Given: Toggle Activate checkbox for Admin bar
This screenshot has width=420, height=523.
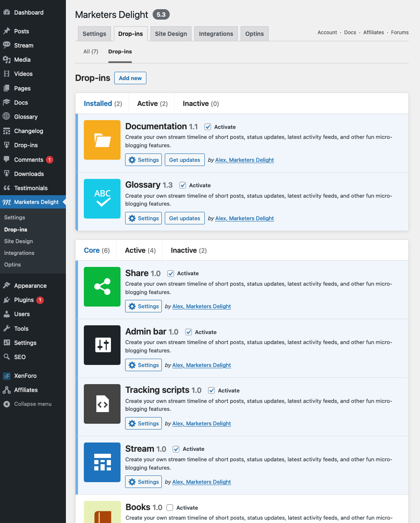Looking at the screenshot, I should tap(189, 332).
